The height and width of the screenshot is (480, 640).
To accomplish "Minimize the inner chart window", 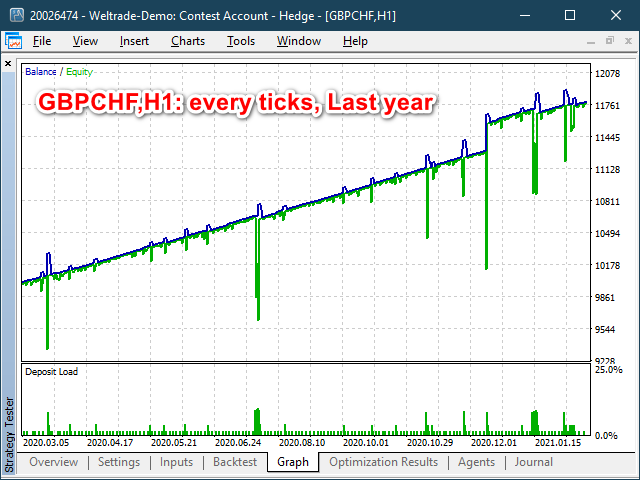I will (x=591, y=41).
